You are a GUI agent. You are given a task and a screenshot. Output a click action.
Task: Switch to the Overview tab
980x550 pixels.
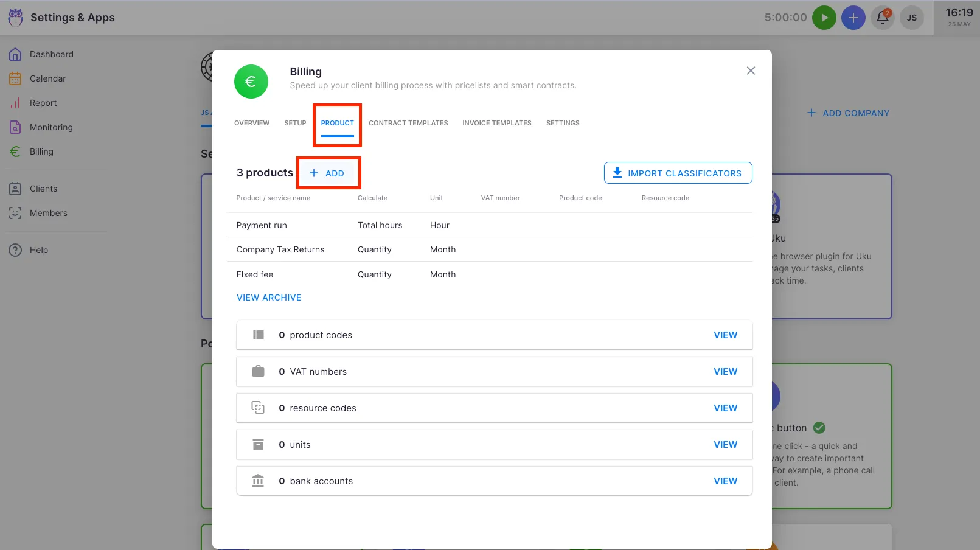[252, 123]
